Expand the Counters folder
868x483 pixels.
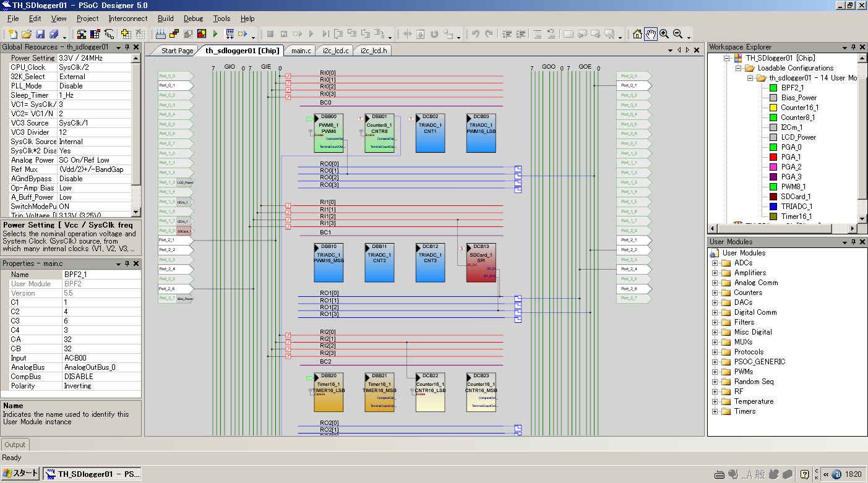715,293
